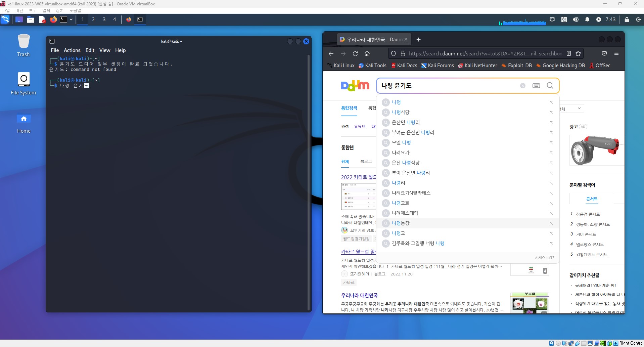Clear the Daum search box text
Screen dimensions: 644x347
tap(523, 86)
